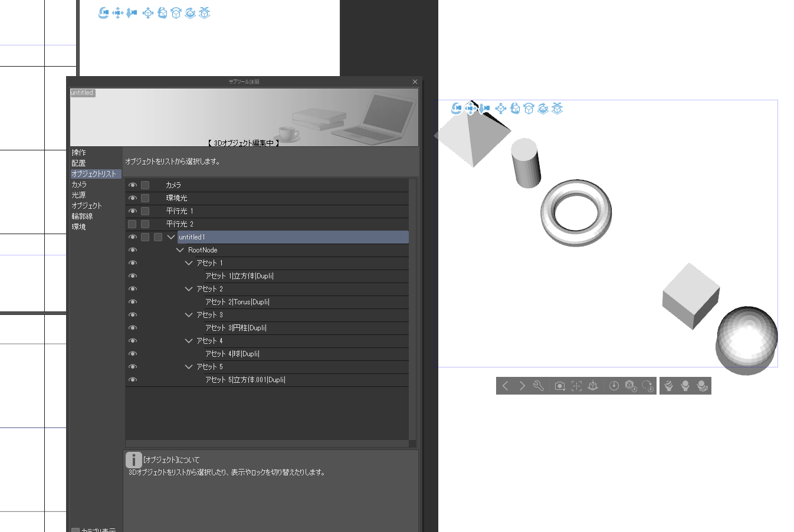Select the cube object in 3D scene
The height and width of the screenshot is (532, 794).
691,295
